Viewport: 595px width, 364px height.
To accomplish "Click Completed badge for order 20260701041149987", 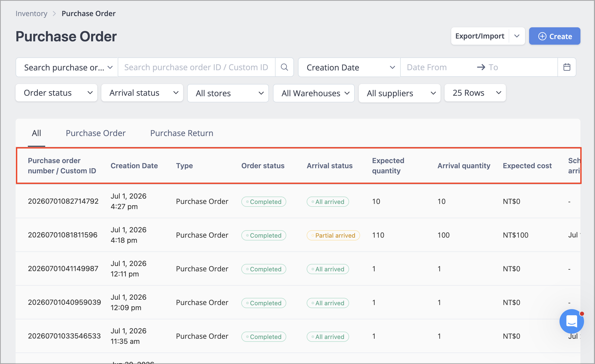I will [x=264, y=269].
